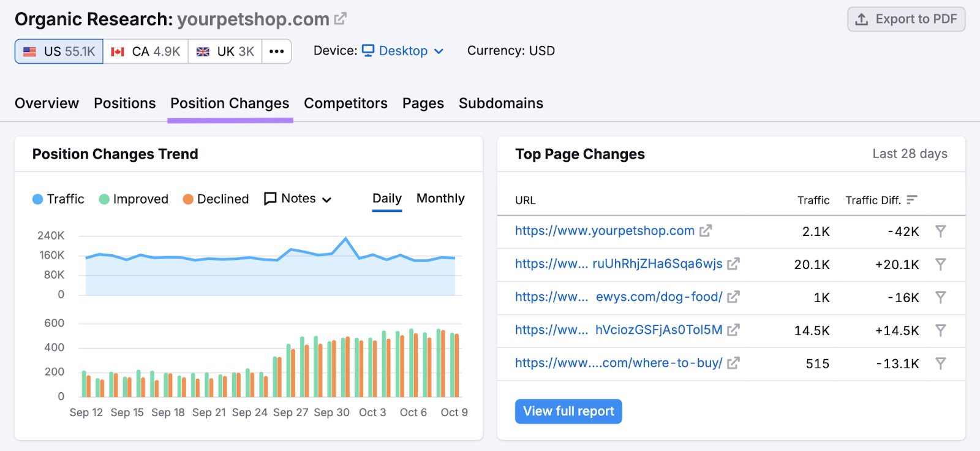980x451 pixels.
Task: Open external icon for where-to-buy row
Action: click(733, 363)
